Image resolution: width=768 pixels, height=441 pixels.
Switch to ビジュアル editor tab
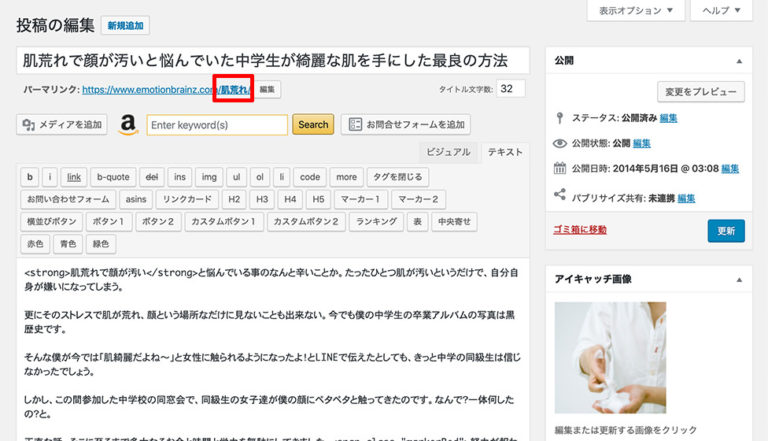point(448,152)
